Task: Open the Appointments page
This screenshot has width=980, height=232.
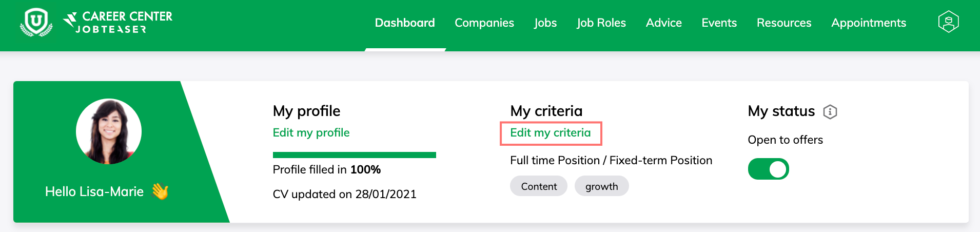Action: 868,23
